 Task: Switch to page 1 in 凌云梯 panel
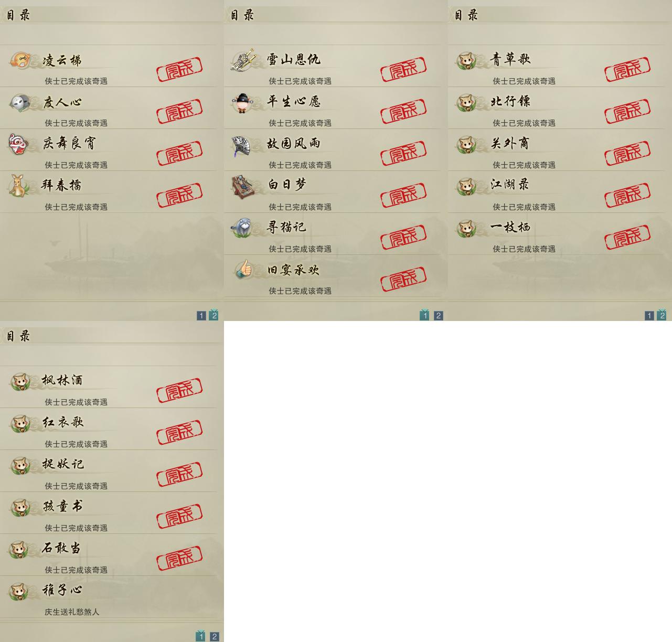coord(201,315)
